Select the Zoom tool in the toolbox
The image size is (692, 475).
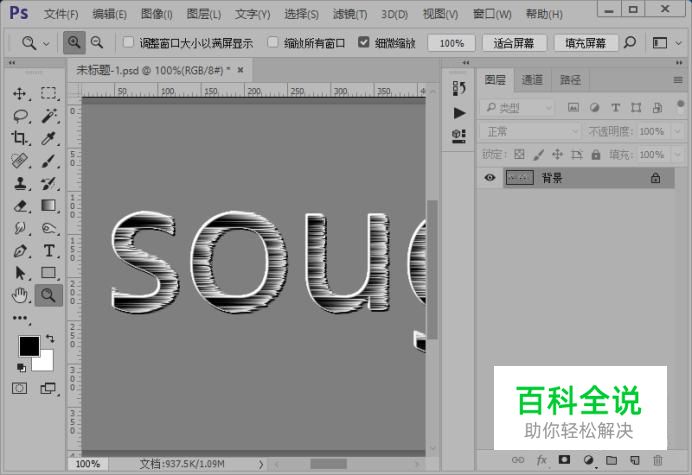coord(49,295)
